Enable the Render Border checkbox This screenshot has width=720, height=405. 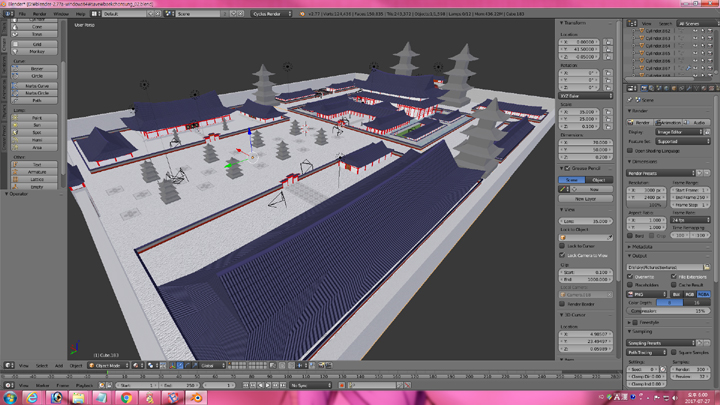[x=562, y=304]
